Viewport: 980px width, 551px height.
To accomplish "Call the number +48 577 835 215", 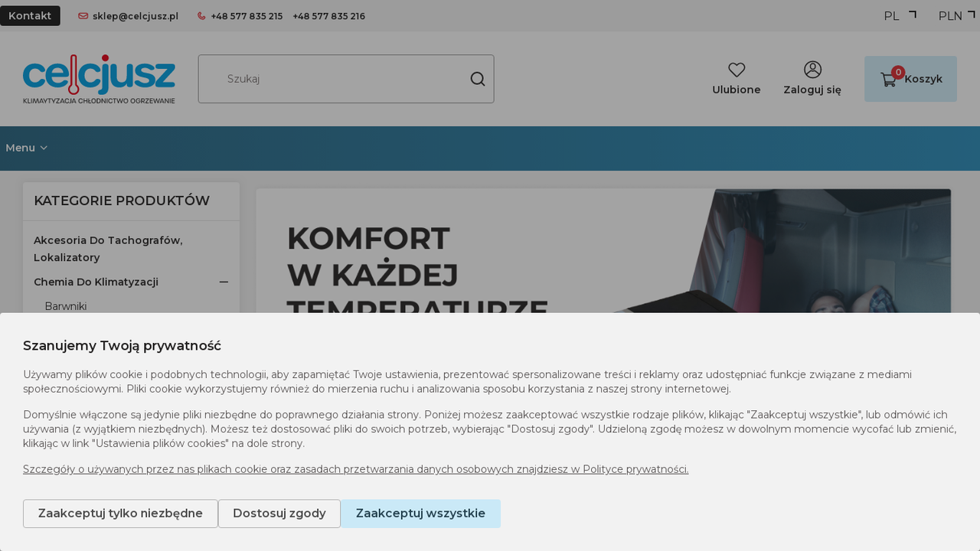I will point(247,16).
